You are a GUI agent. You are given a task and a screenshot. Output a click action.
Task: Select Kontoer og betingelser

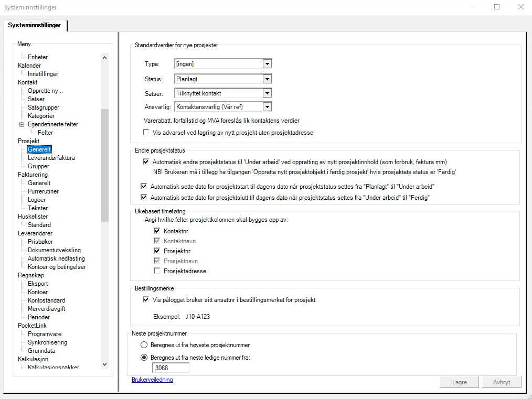(57, 267)
